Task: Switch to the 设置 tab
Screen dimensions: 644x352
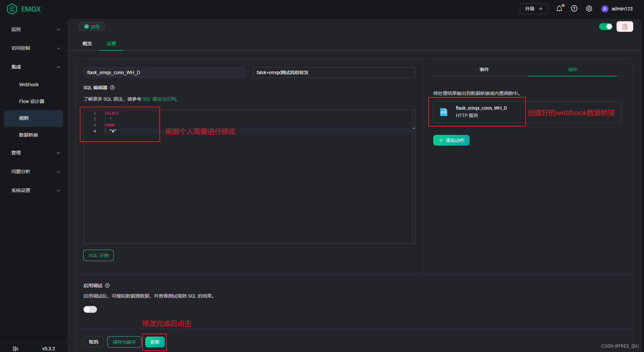Action: point(111,44)
